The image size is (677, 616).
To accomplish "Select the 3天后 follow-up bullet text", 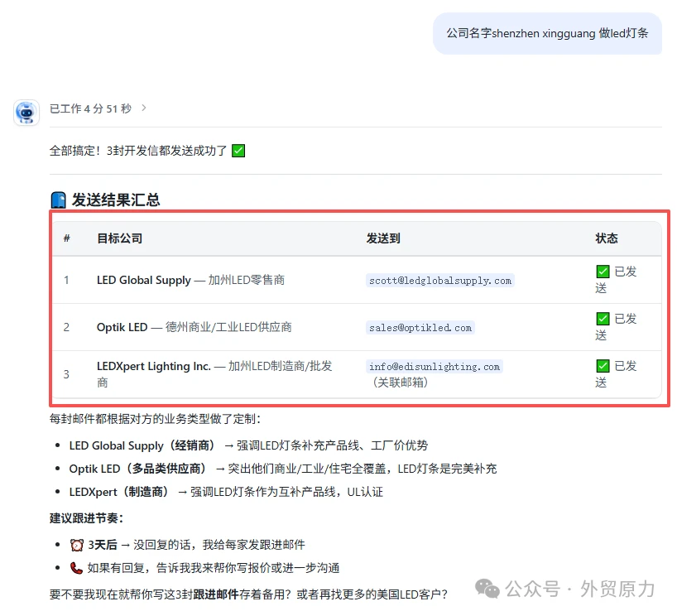I will pos(196,545).
